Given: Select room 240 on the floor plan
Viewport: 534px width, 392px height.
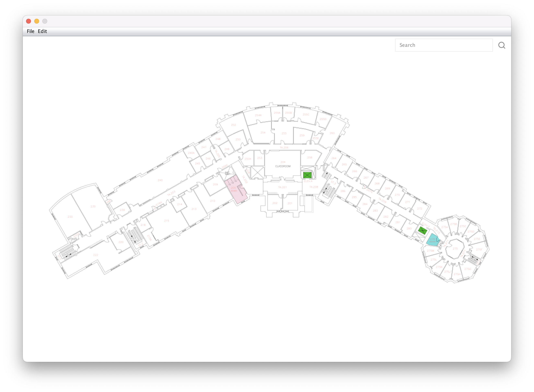Looking at the screenshot, I should pos(160,180).
